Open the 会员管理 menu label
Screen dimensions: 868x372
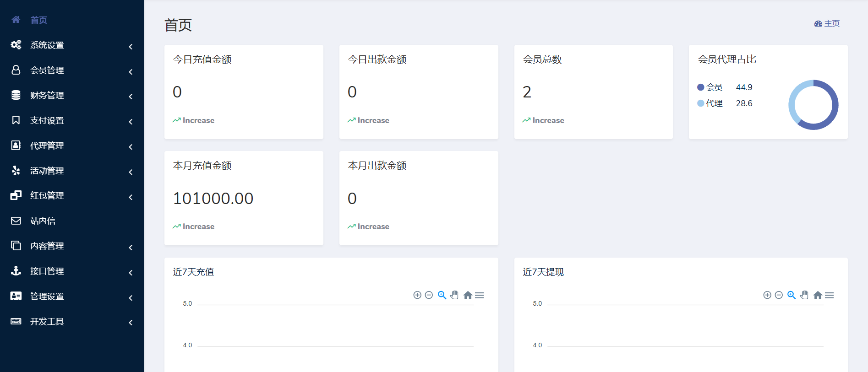click(x=47, y=70)
